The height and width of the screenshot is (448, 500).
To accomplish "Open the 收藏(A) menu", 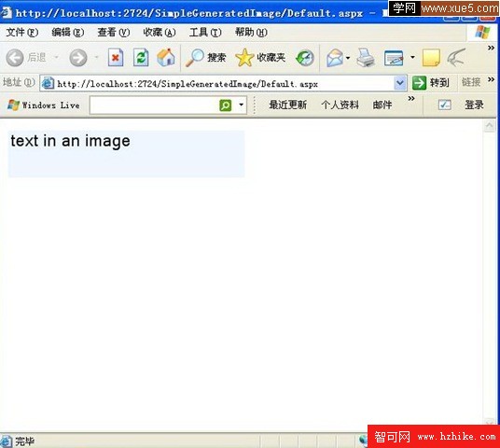I will (160, 33).
